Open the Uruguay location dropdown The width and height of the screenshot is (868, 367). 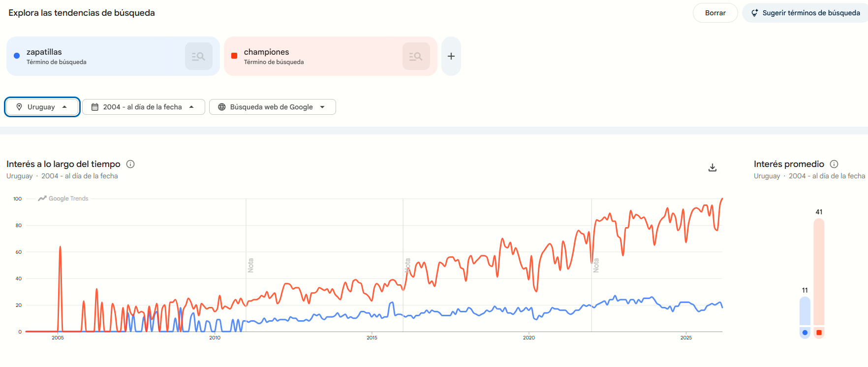[x=42, y=106]
